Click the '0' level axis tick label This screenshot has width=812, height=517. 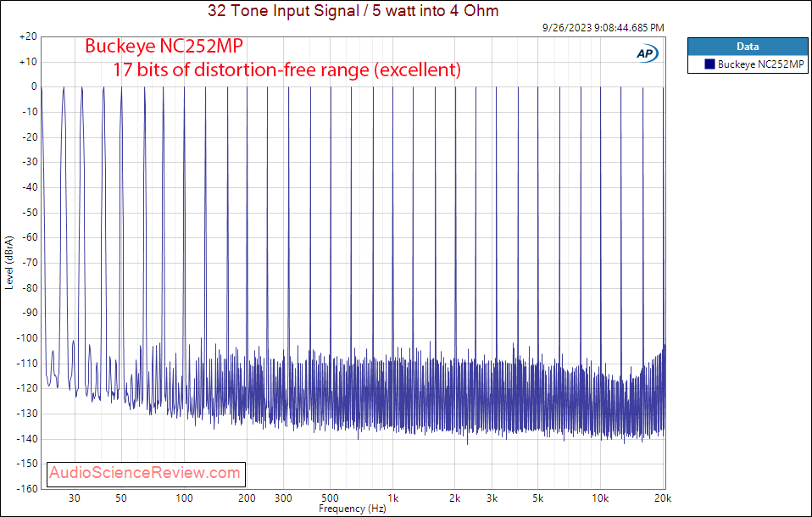click(x=34, y=87)
